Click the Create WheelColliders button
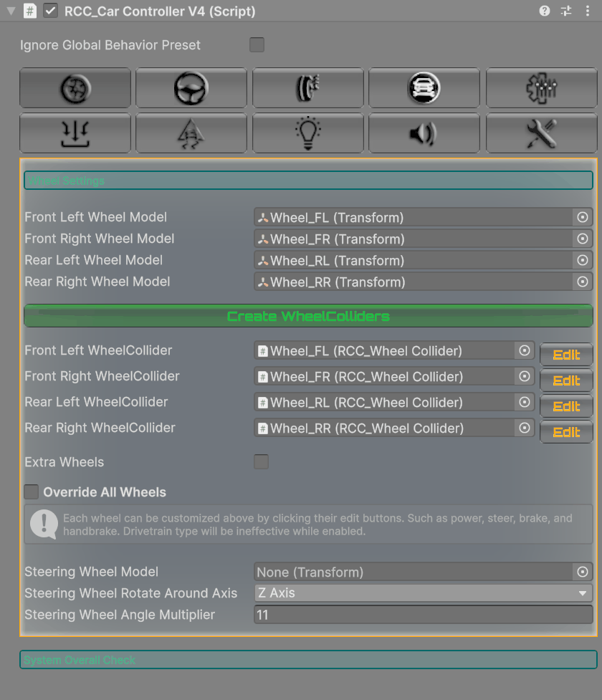The height and width of the screenshot is (700, 602). pyautogui.click(x=308, y=316)
